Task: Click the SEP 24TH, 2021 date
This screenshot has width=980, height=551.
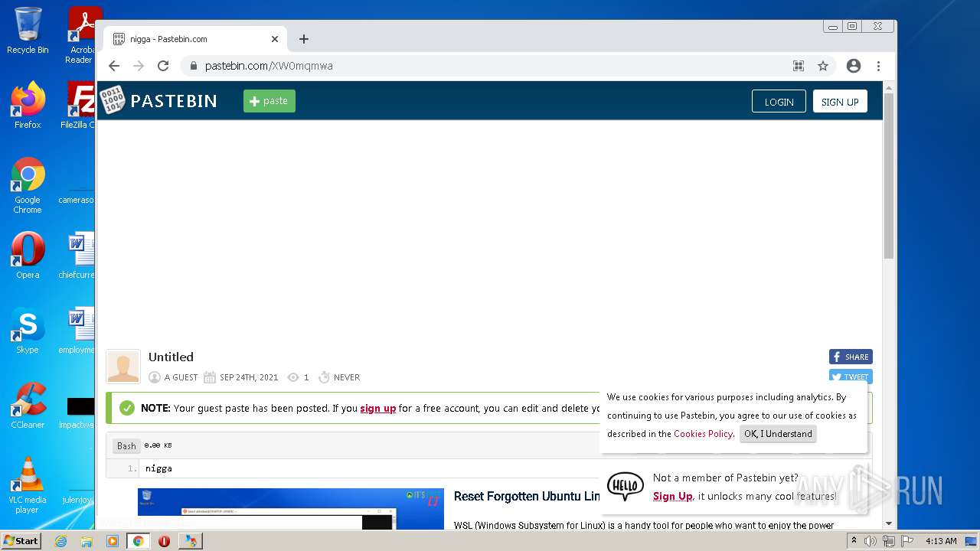Action: [x=249, y=377]
